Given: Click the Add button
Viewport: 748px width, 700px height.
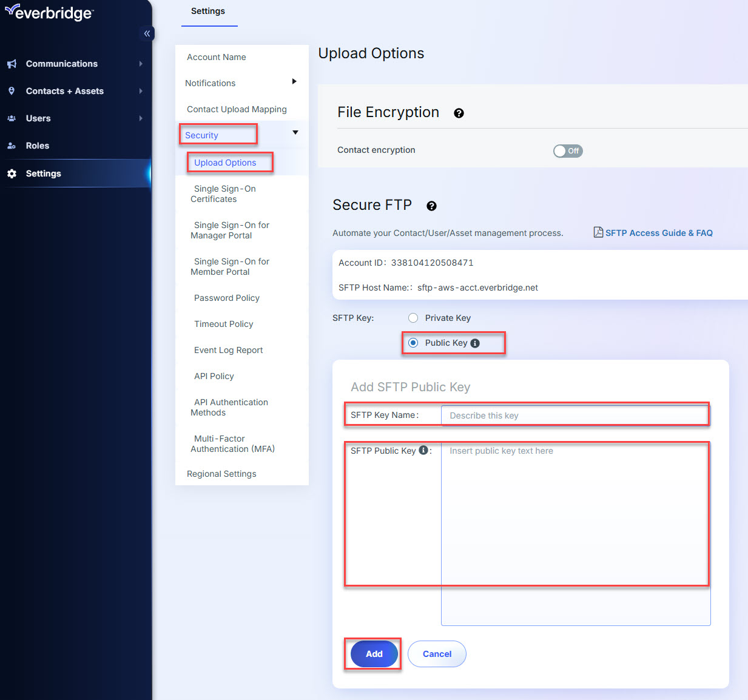Looking at the screenshot, I should click(374, 654).
